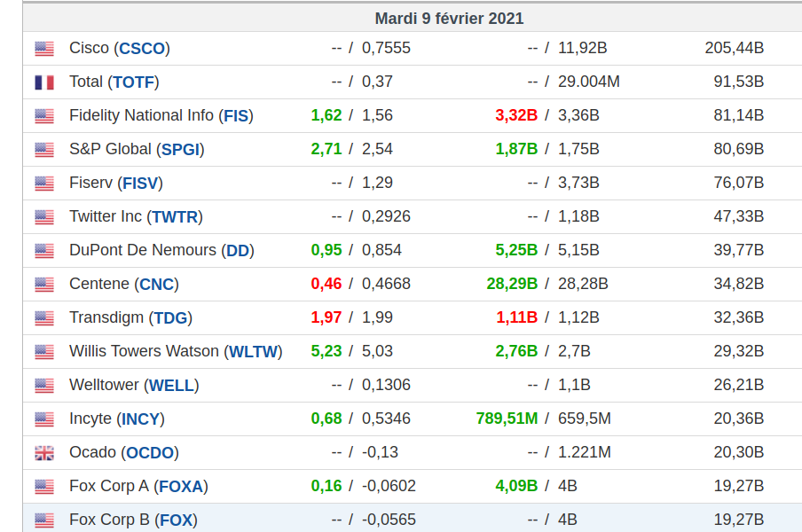Click the French flag next to Total
Viewport: 802px width, 532px height.
coord(44,82)
